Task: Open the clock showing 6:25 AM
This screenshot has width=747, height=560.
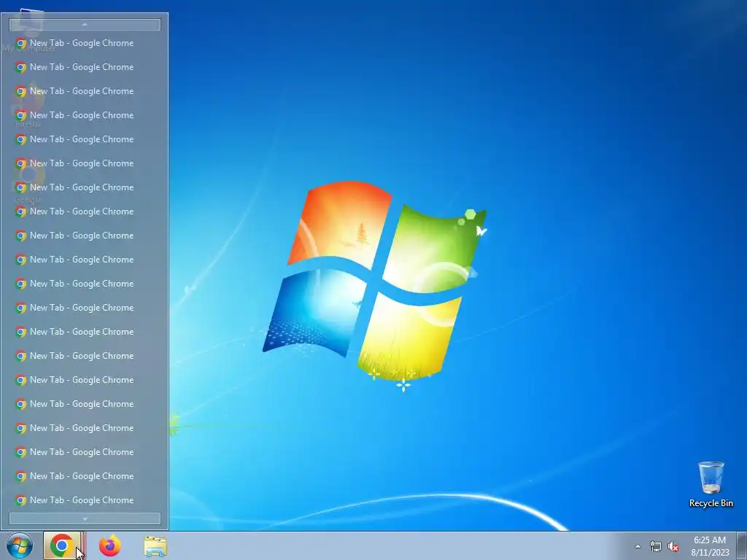Action: 710,545
